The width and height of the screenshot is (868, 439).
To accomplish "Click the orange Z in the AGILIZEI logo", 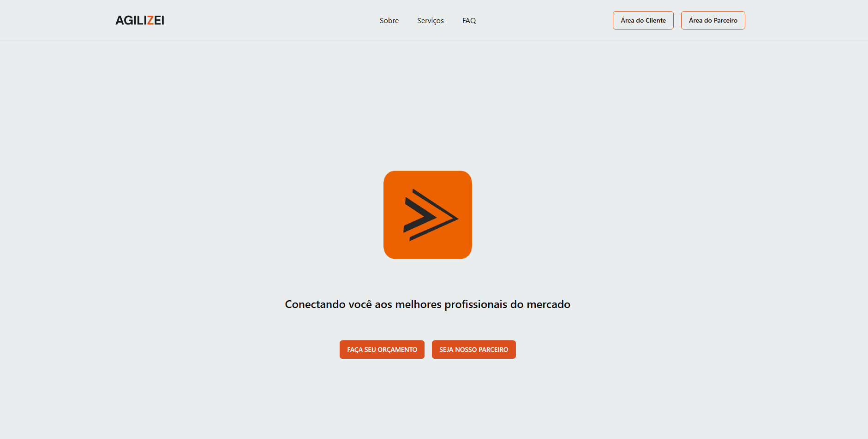I will [x=150, y=20].
